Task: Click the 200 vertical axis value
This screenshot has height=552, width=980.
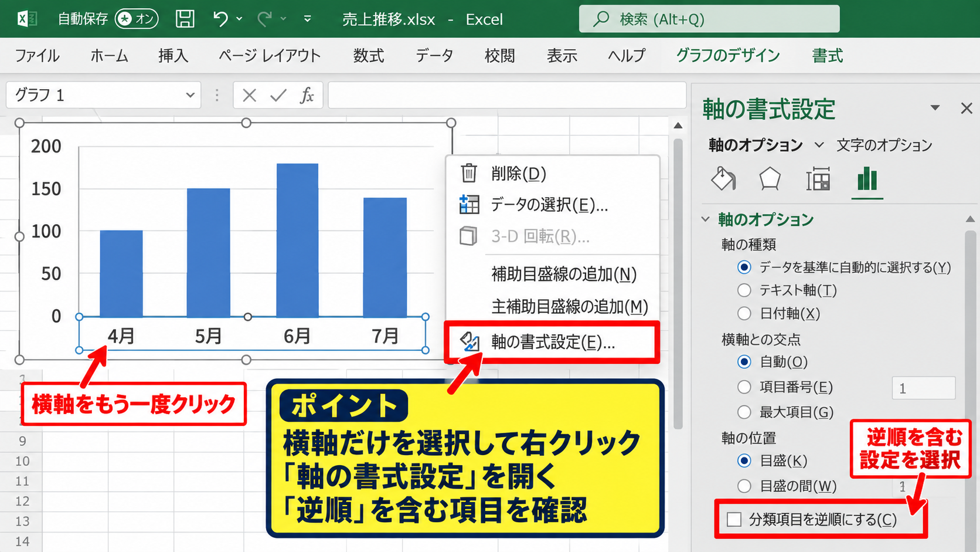Action: pyautogui.click(x=46, y=146)
